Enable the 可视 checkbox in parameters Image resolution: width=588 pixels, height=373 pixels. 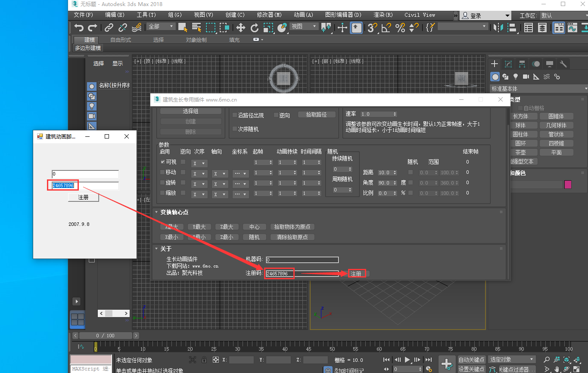[x=163, y=162]
